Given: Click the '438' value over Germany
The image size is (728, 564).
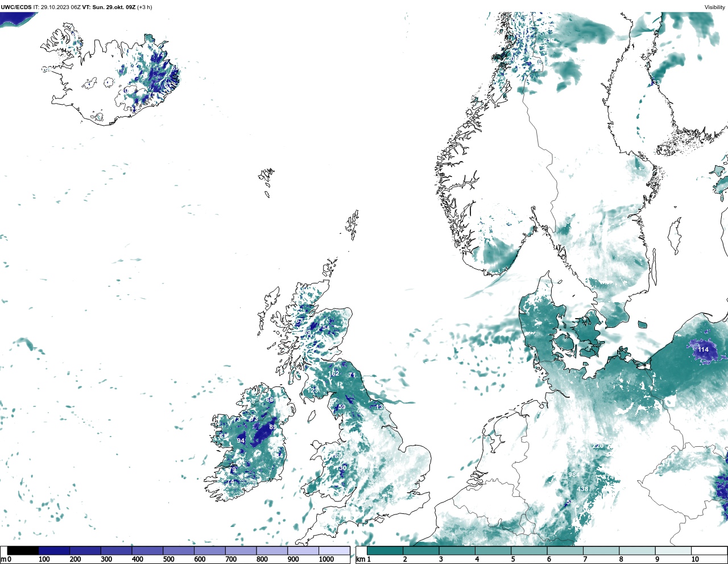Looking at the screenshot, I should tap(583, 489).
